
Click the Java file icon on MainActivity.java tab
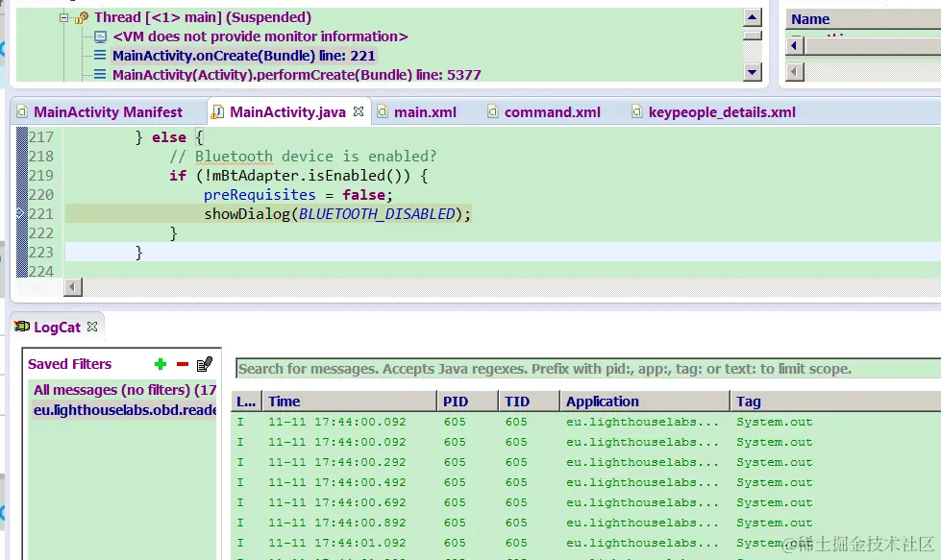click(x=218, y=112)
